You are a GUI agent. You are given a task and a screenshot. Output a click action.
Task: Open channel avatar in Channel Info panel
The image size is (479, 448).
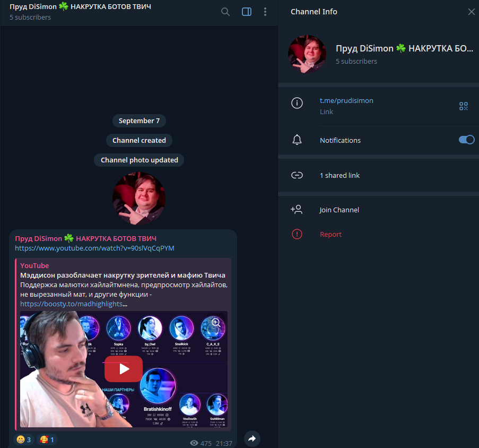[307, 54]
